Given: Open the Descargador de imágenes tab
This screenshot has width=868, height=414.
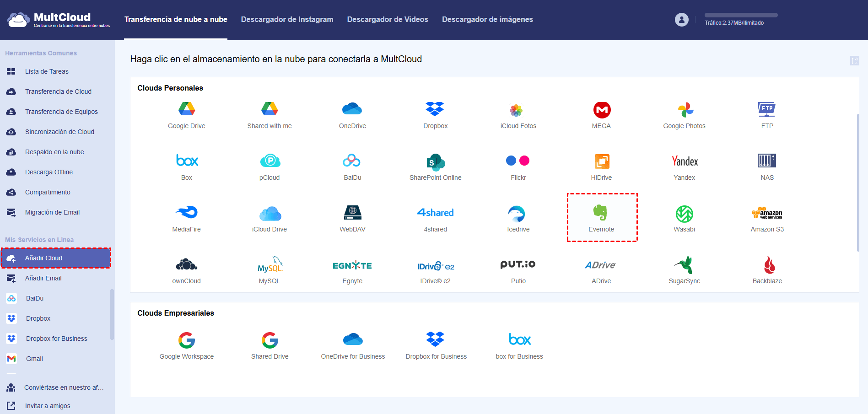Looking at the screenshot, I should (487, 19).
